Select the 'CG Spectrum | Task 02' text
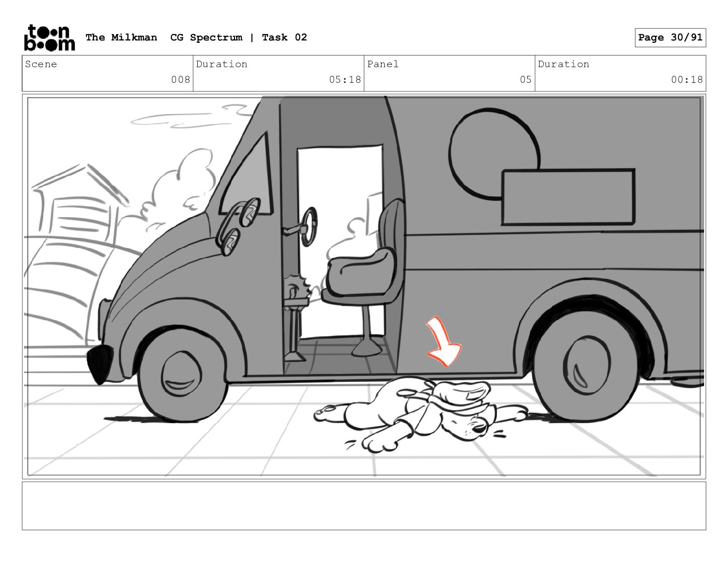 (239, 37)
